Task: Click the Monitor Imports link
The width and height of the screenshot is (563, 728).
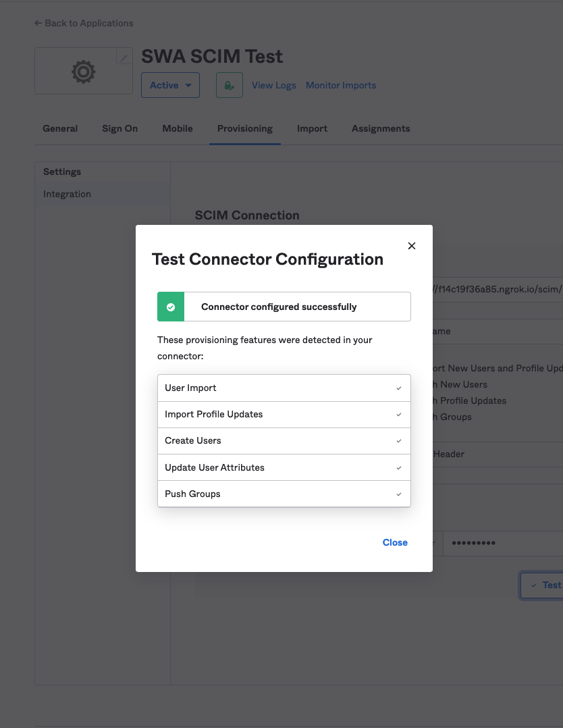Action: pyautogui.click(x=341, y=85)
